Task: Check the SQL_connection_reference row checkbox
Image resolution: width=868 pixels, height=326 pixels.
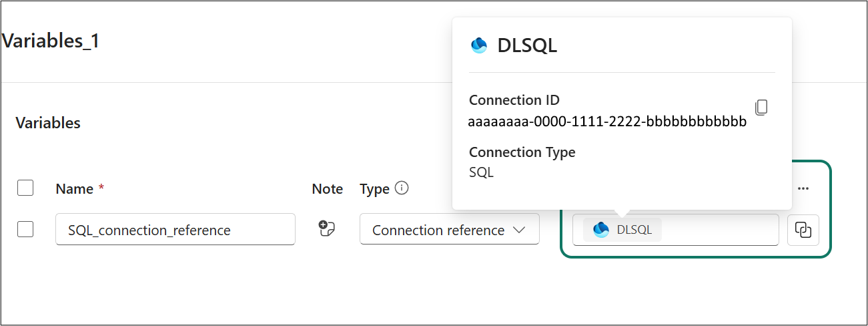Action: pyautogui.click(x=25, y=229)
